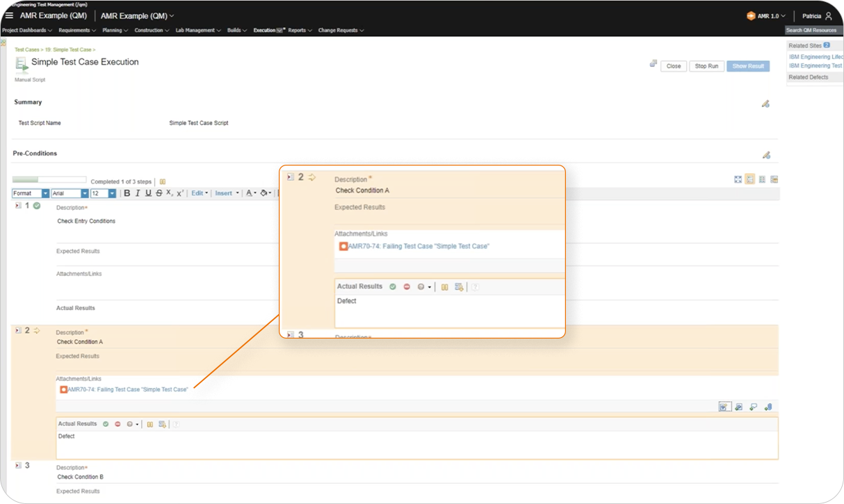Open the AMR70-74 Failing Test Case link

coord(128,389)
